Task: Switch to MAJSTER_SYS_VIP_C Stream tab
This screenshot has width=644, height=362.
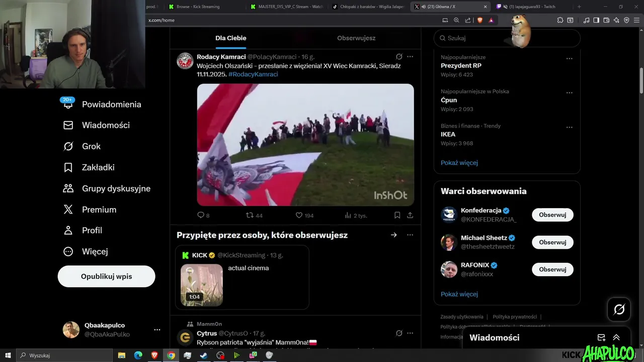Action: coord(288,7)
